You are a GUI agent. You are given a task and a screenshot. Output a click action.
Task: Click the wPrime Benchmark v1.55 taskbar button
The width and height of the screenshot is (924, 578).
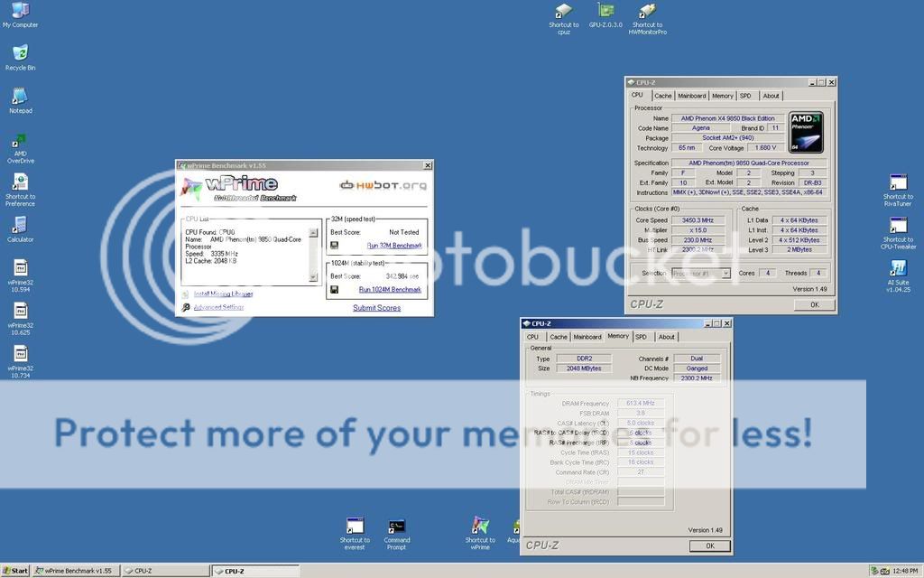pyautogui.click(x=76, y=571)
